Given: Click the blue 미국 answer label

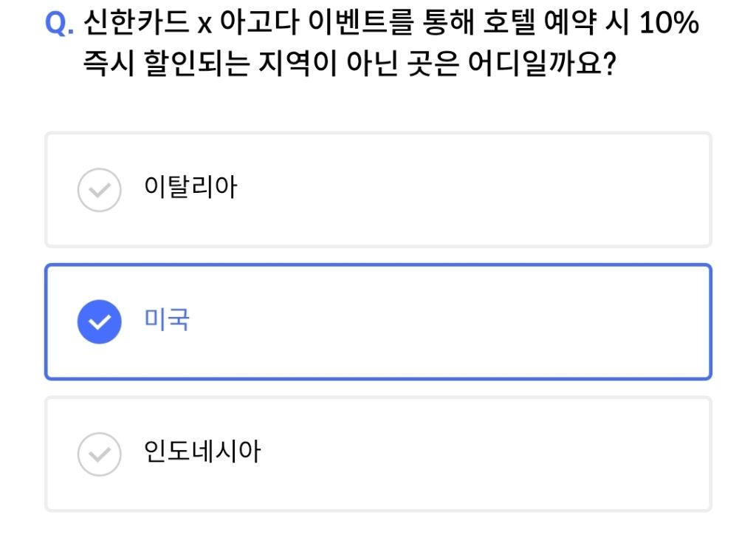Looking at the screenshot, I should (x=168, y=320).
